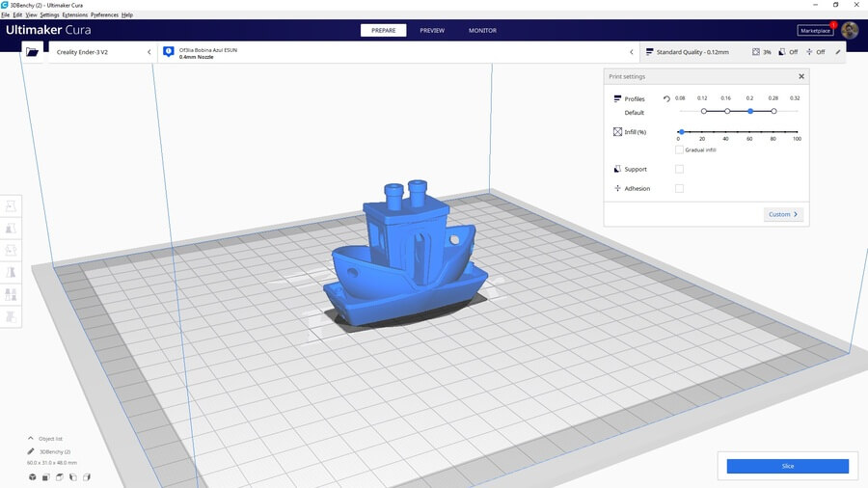Screen dimensions: 868x488
Task: Switch to front view camera icon
Action: click(46, 477)
